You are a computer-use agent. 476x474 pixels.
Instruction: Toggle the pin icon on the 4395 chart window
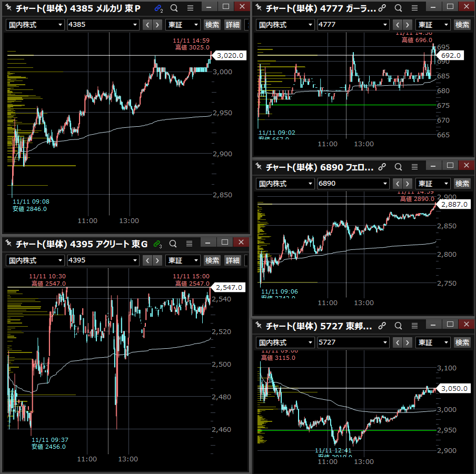9,243
